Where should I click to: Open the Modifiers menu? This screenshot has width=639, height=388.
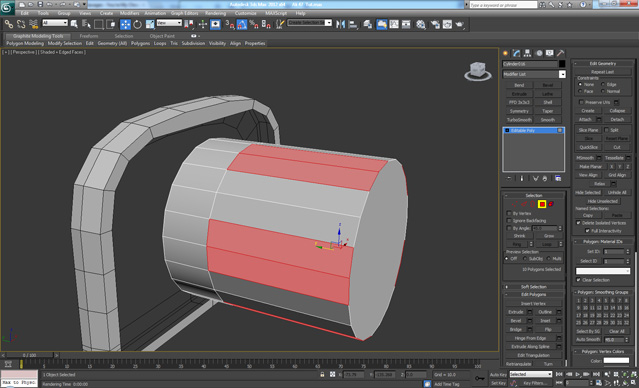(x=130, y=13)
